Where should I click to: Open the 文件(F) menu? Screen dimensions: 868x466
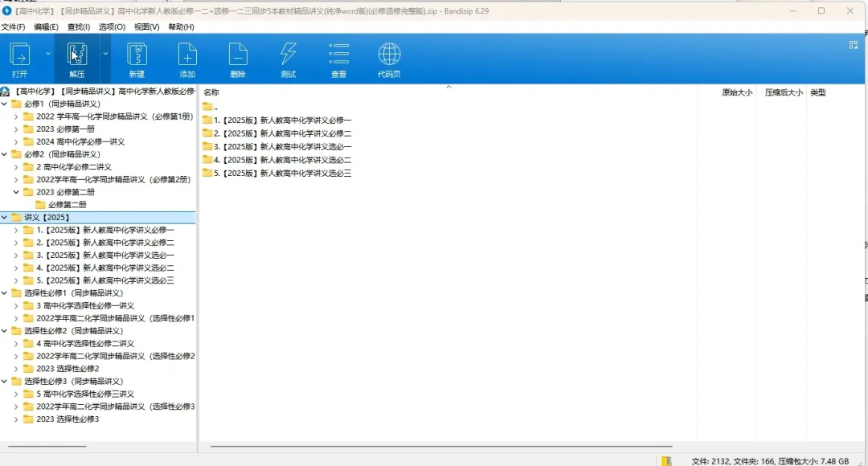pos(14,27)
